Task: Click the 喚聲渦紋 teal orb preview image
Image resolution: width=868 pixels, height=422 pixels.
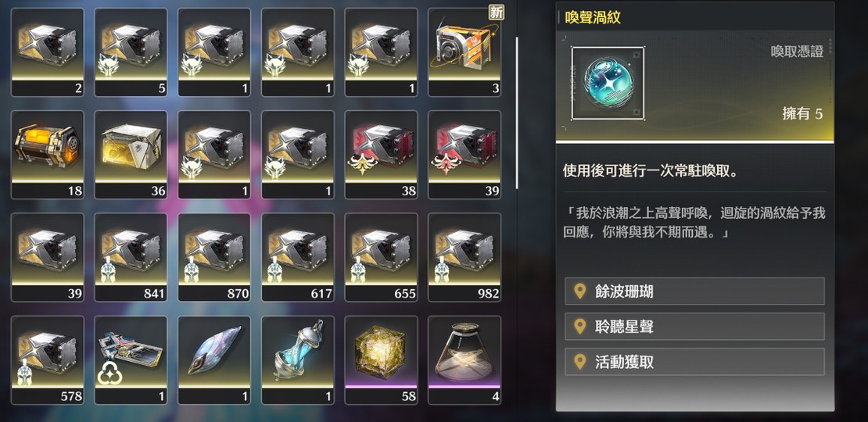Action: [x=608, y=84]
